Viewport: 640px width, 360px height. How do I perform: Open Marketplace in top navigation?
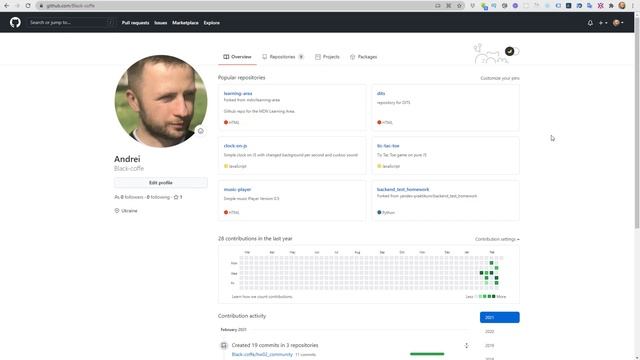pyautogui.click(x=185, y=23)
